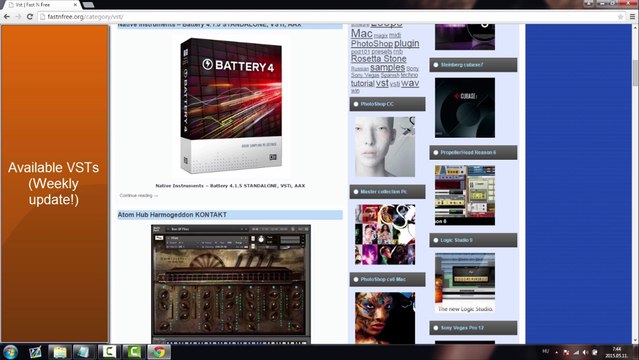Open the painted face PhotoShop cs6 thumbnail
639x360 pixels.
click(x=385, y=318)
